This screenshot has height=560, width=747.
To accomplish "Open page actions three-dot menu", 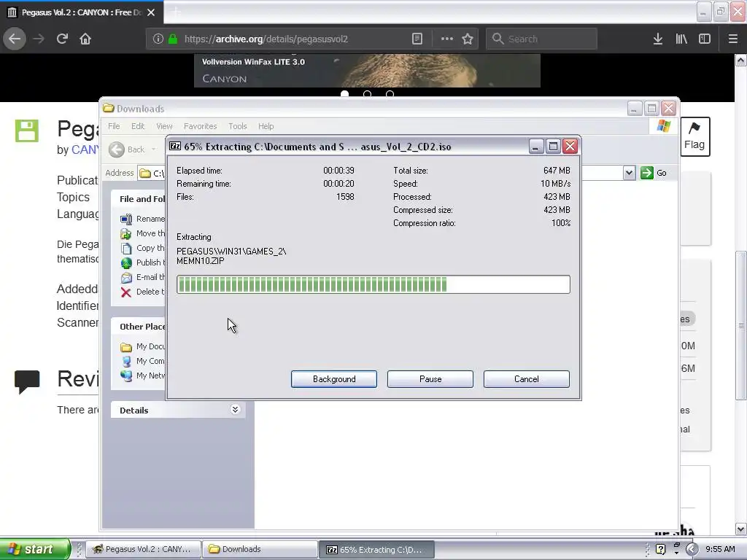I will tap(447, 39).
